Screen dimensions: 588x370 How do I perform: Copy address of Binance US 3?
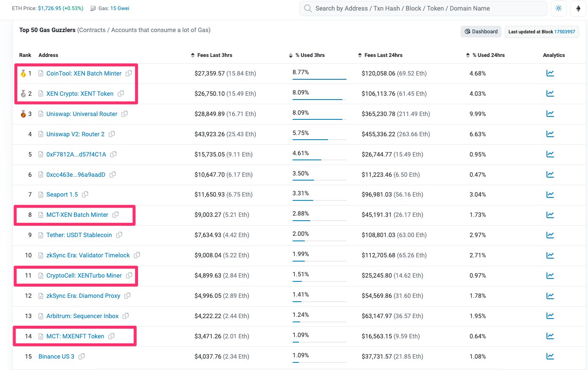pyautogui.click(x=82, y=356)
